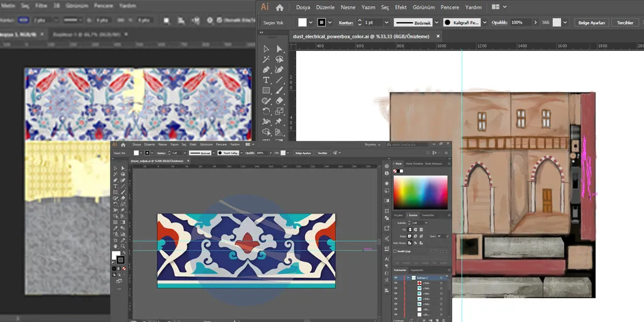This screenshot has height=322, width=644.
Task: Select the Puppet Warp pin tool in the powerbox window
Action: [279, 121]
